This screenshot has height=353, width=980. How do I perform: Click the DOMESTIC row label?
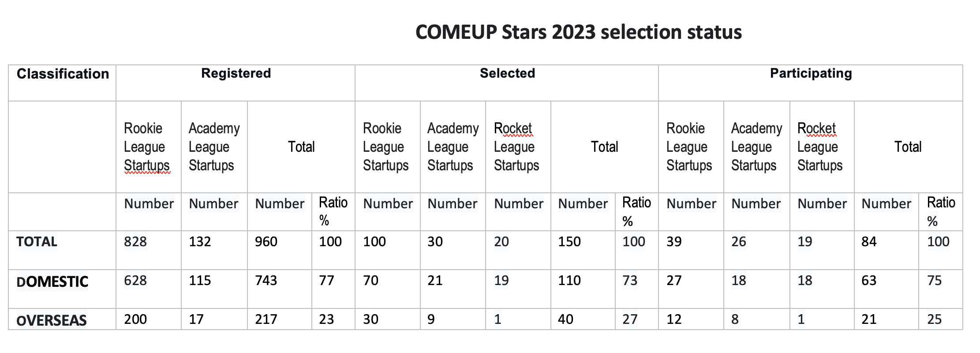(x=52, y=282)
